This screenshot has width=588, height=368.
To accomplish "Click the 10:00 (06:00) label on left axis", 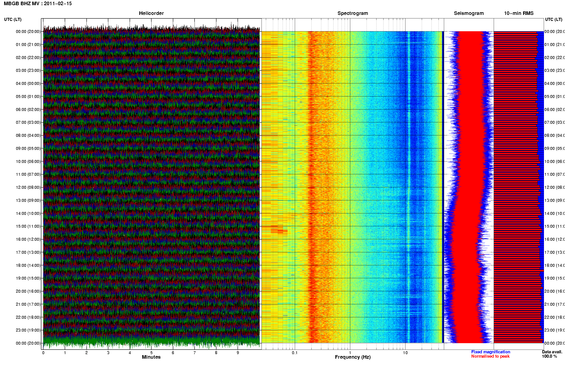I will [28, 161].
